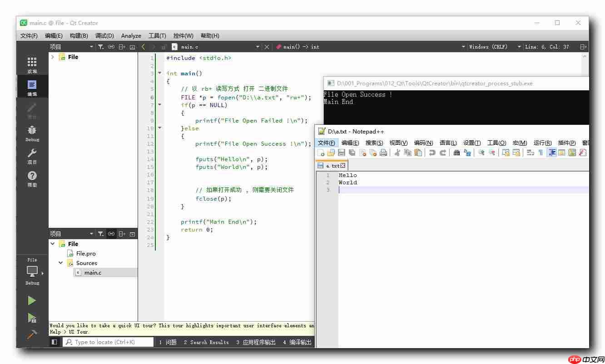Open the 2 Search Results pane

pyautogui.click(x=206, y=342)
